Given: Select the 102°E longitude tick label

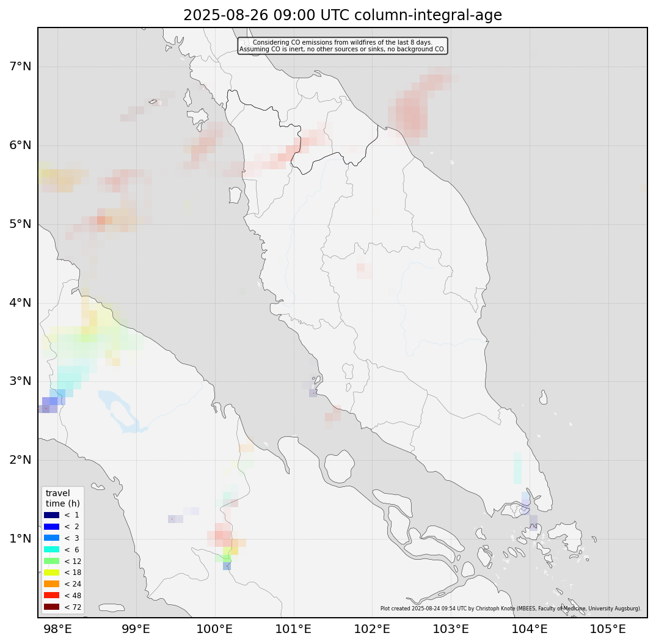Looking at the screenshot, I should tap(373, 629).
